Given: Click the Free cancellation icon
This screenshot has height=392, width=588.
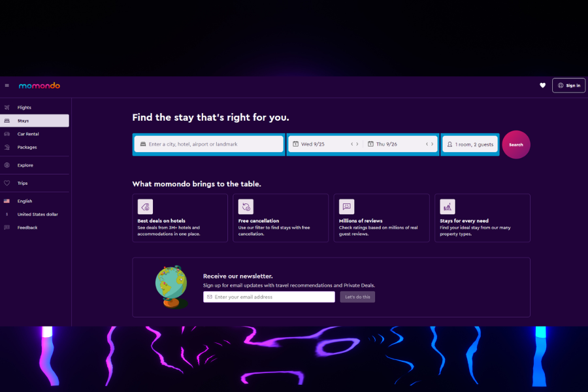Looking at the screenshot, I should coord(246,207).
